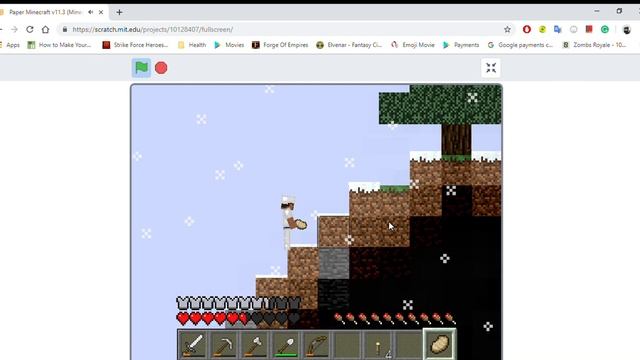Go to the browser home page
This screenshot has height=360, width=640.
pyautogui.click(x=45, y=29)
